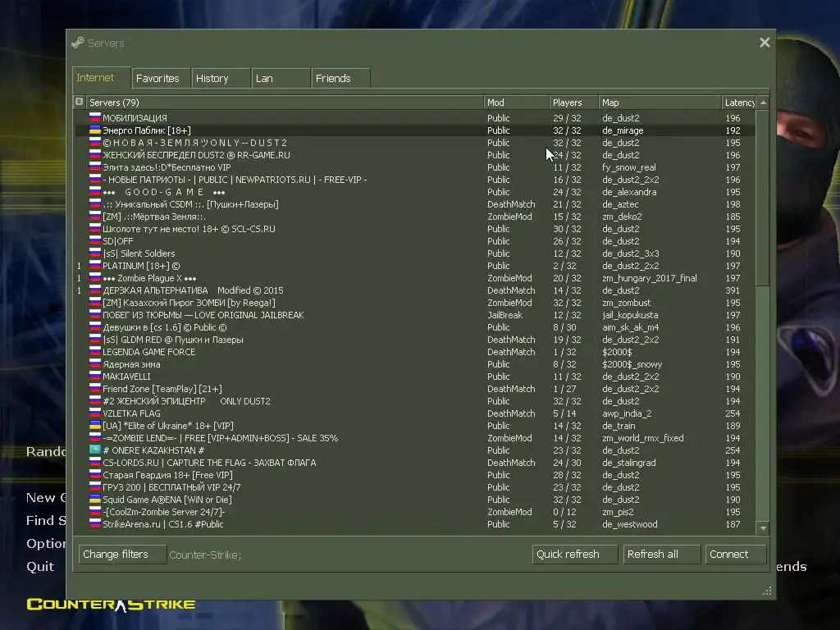Image resolution: width=840 pixels, height=630 pixels.
Task: Select ПОБЕГ ИЗ ТЮРЬМЫ JAILBREAK server
Action: (x=414, y=315)
